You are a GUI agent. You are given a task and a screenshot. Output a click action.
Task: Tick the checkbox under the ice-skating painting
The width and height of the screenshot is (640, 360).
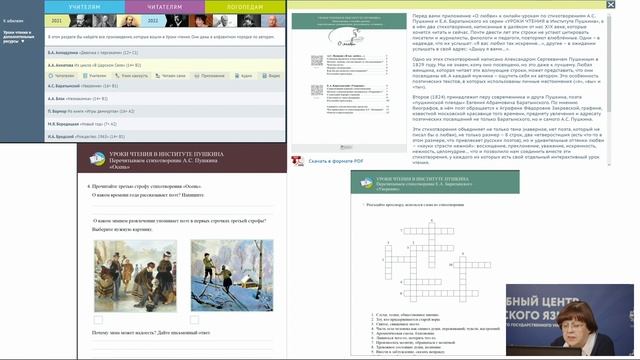tap(98, 320)
